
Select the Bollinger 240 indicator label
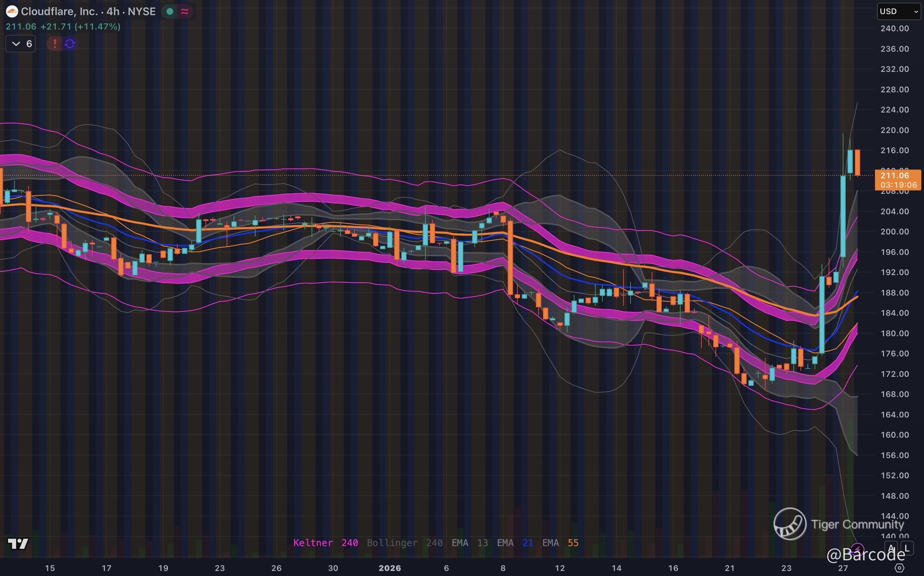tap(404, 543)
